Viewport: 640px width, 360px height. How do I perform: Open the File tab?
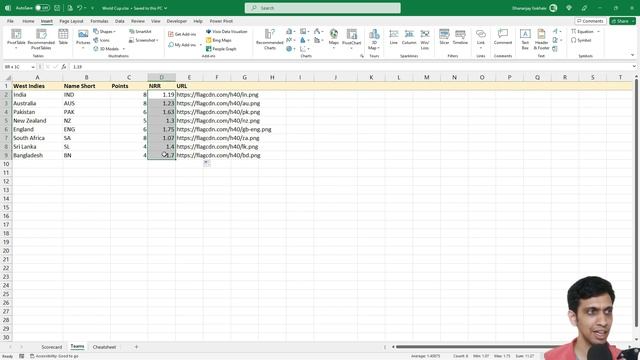tap(10, 21)
